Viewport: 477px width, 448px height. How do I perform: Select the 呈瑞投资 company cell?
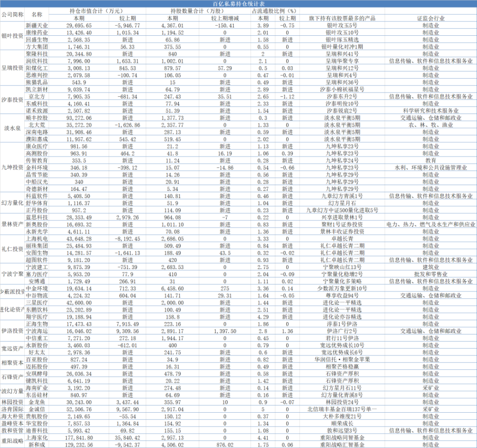[12, 68]
